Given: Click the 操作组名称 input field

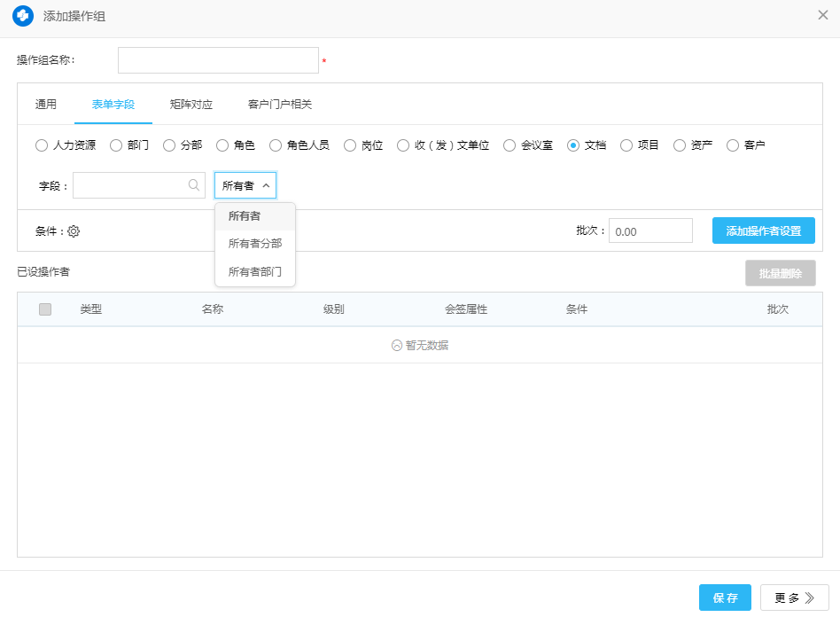Looking at the screenshot, I should (x=218, y=60).
